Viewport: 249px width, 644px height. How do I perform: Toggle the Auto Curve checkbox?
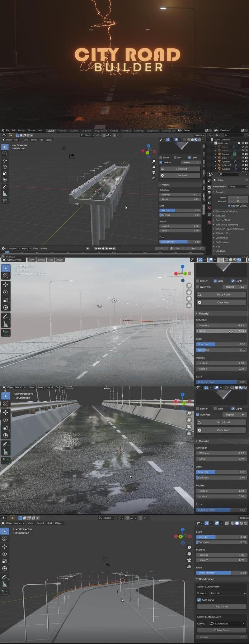(x=199, y=600)
